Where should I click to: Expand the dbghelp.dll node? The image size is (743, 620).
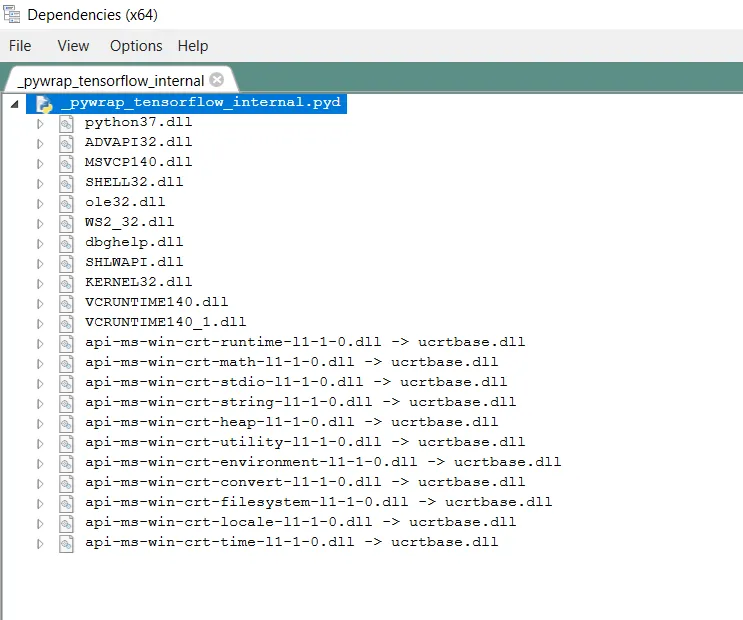coord(40,244)
